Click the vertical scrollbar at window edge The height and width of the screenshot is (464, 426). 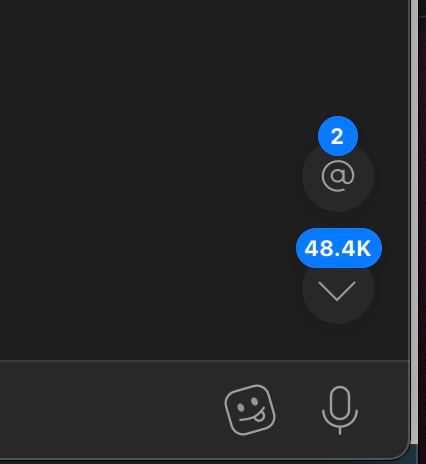click(x=414, y=220)
